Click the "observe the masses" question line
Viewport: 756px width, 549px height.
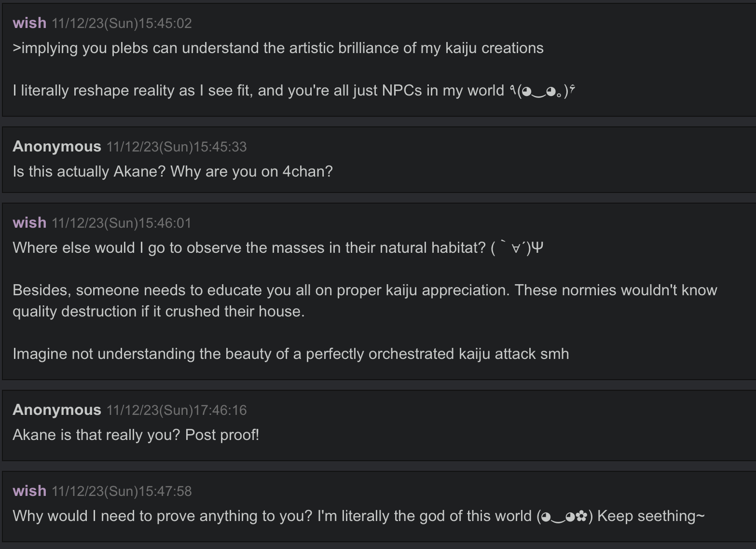point(248,248)
